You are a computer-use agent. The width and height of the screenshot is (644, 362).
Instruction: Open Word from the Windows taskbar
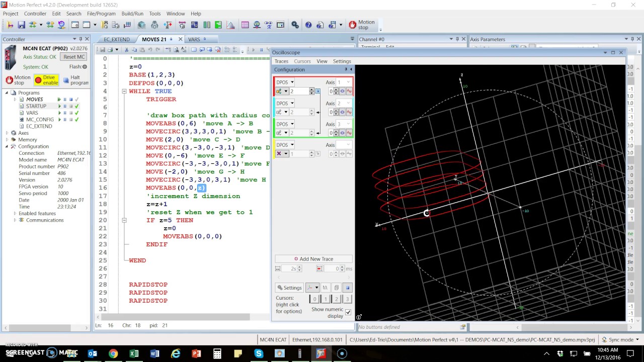(x=154, y=353)
